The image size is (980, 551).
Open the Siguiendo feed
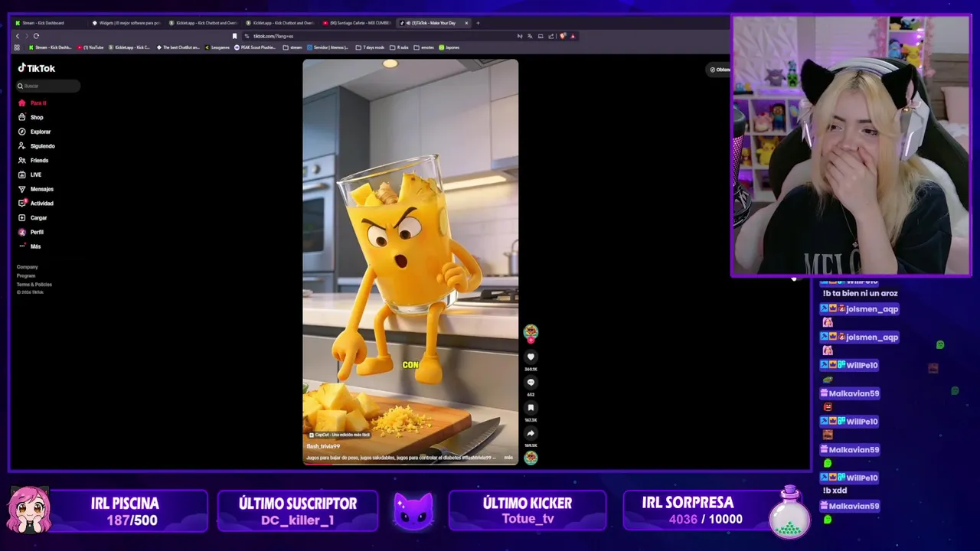37,146
